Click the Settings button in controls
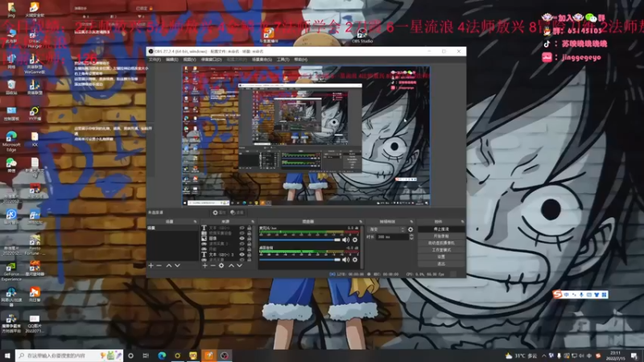This screenshot has height=362, width=644. click(x=441, y=257)
